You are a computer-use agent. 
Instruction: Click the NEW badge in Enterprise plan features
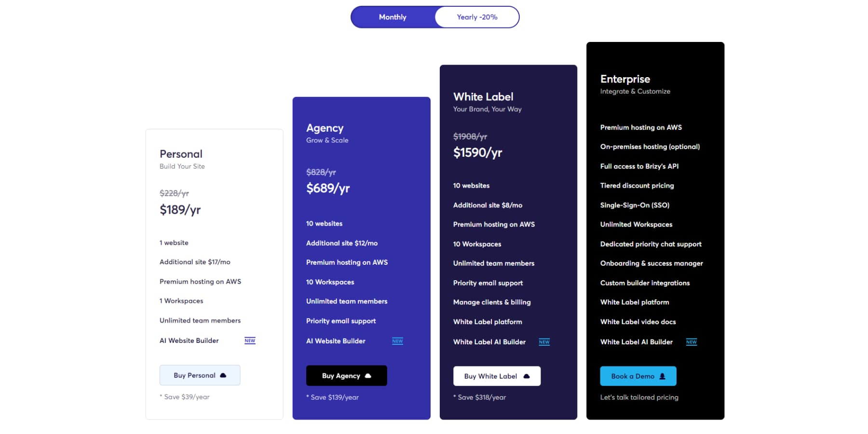pos(691,342)
